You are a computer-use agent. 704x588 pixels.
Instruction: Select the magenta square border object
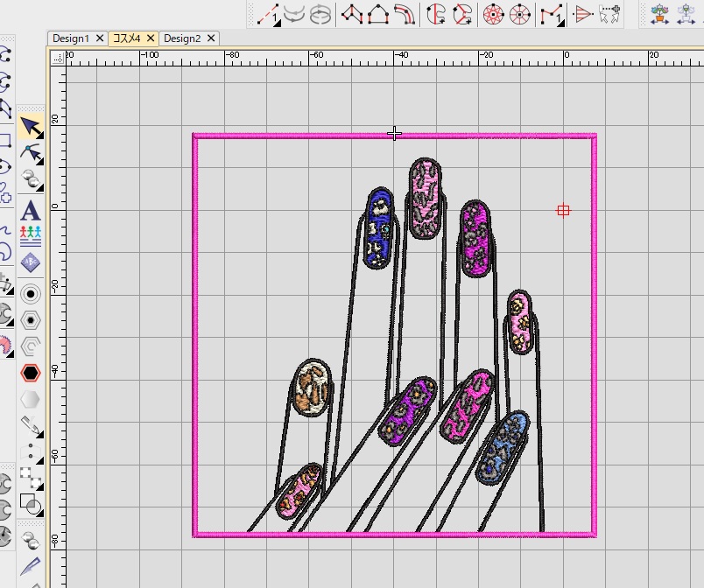click(394, 136)
